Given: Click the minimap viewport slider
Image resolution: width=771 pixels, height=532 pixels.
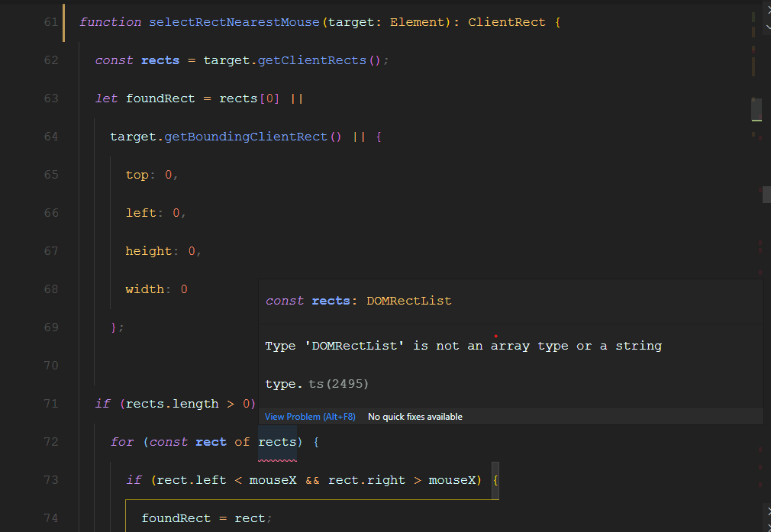Looking at the screenshot, I should 756,110.
